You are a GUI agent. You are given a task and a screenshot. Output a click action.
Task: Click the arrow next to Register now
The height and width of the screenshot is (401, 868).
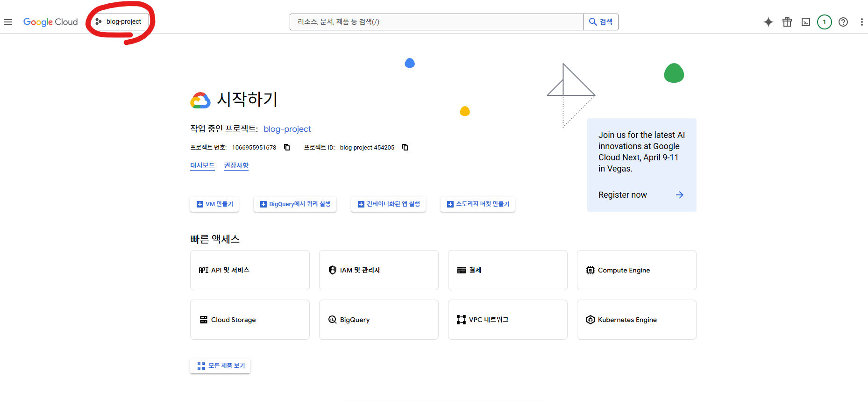pyautogui.click(x=680, y=195)
